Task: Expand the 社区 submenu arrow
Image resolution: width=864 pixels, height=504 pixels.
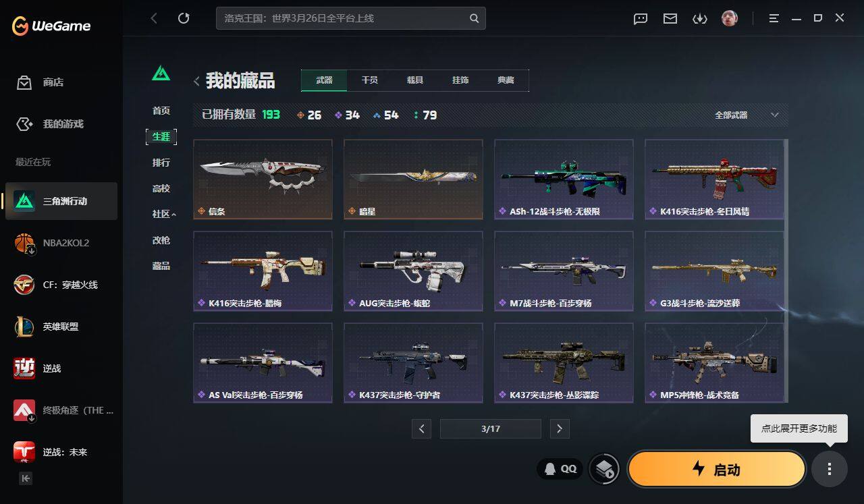Action: (173, 215)
